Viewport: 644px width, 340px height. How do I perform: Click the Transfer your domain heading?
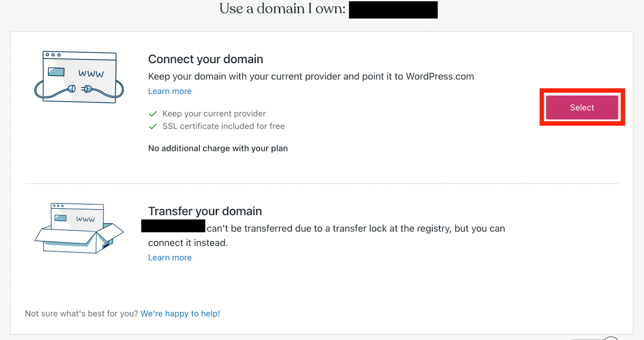pos(205,211)
